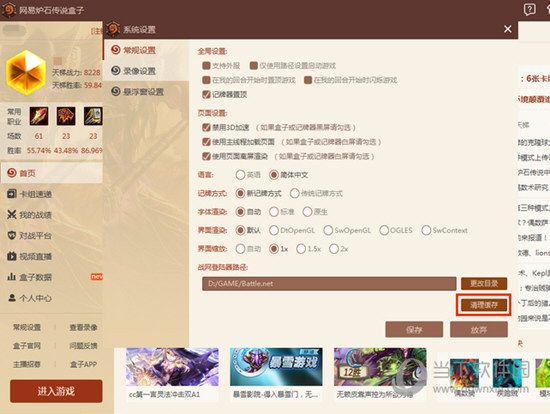Open the 盒子官网 link
The height and width of the screenshot is (414, 550).
(x=27, y=346)
